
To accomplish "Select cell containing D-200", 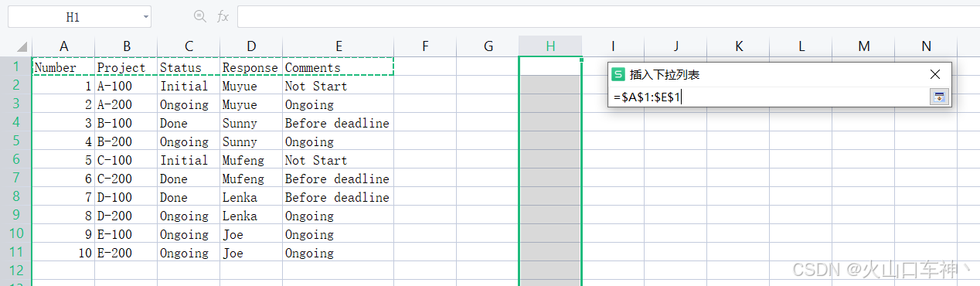I will pyautogui.click(x=127, y=216).
